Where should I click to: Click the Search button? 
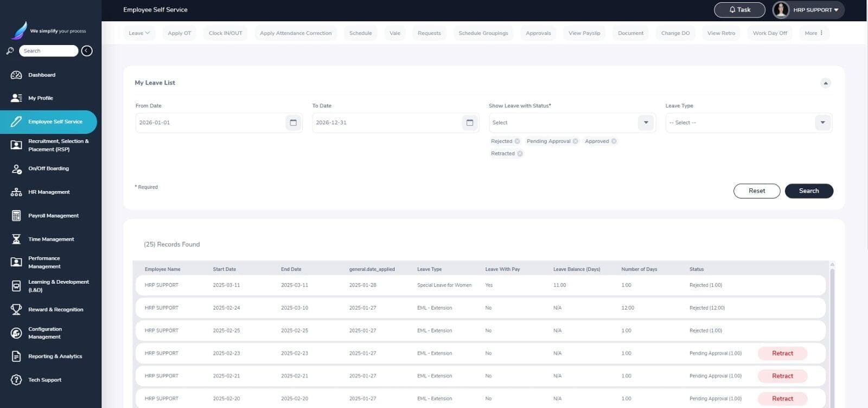click(809, 191)
